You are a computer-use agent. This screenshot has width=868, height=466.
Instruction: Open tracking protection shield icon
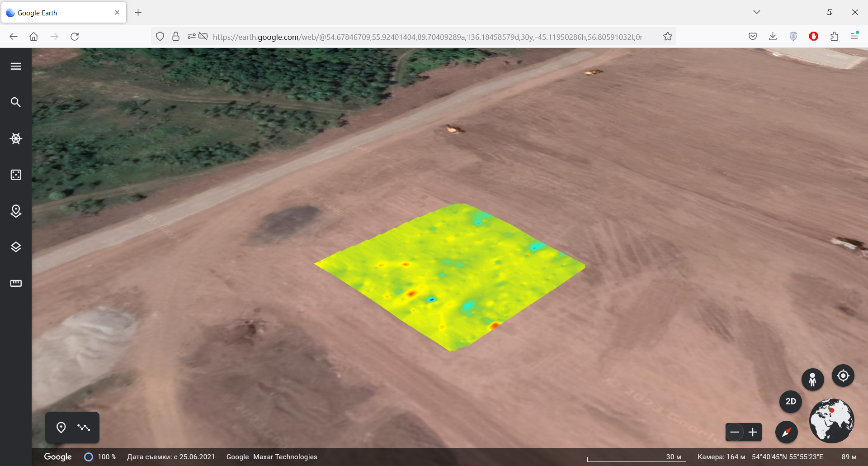pyautogui.click(x=160, y=37)
